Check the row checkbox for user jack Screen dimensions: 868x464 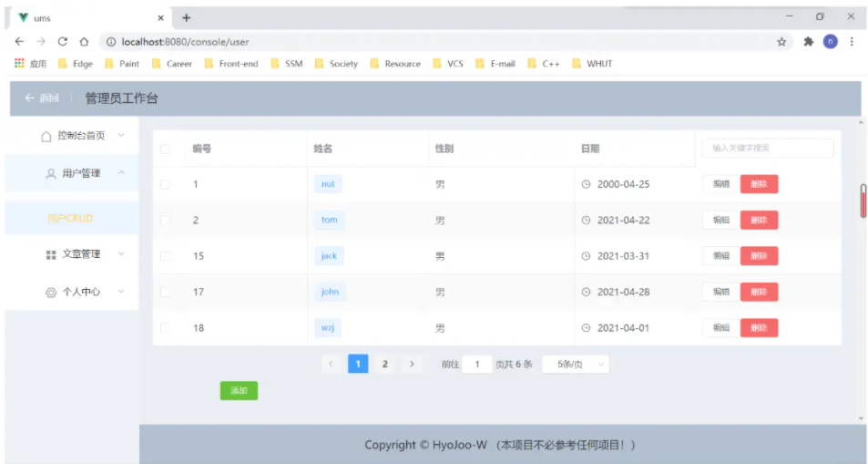[x=165, y=256]
